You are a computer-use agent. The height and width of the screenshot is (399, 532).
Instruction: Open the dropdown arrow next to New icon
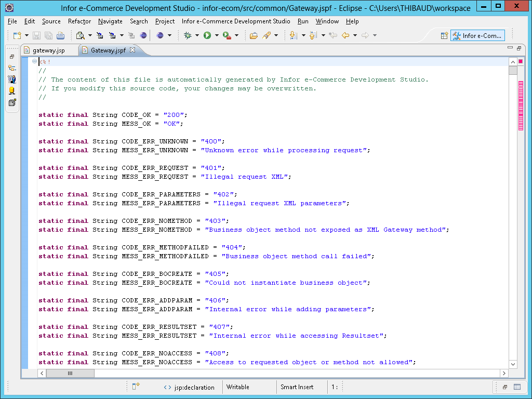[26, 35]
